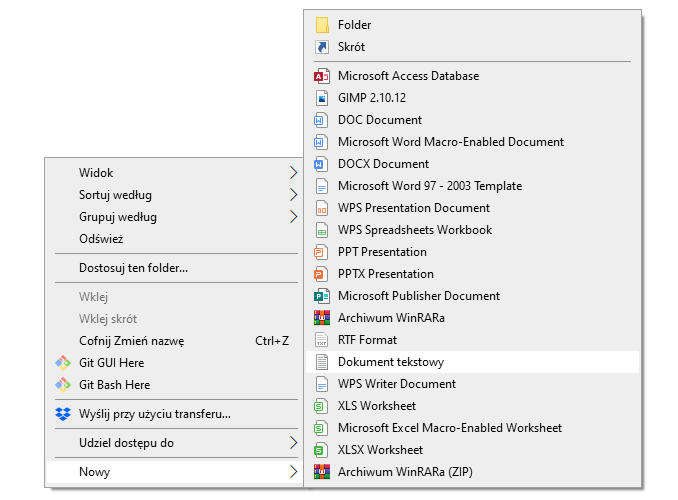Click the Skrót shortcut icon
The width and height of the screenshot is (678, 500).
point(321,47)
